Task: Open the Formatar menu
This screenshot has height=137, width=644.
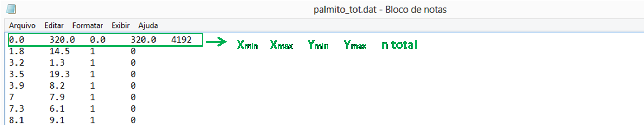Action: (x=88, y=25)
